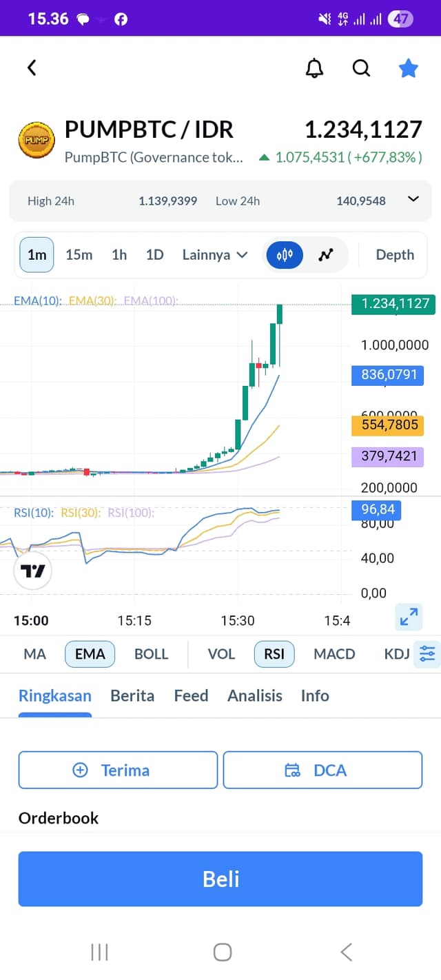Toggle the MACD indicator
Image resolution: width=441 pixels, height=980 pixels.
tap(334, 654)
